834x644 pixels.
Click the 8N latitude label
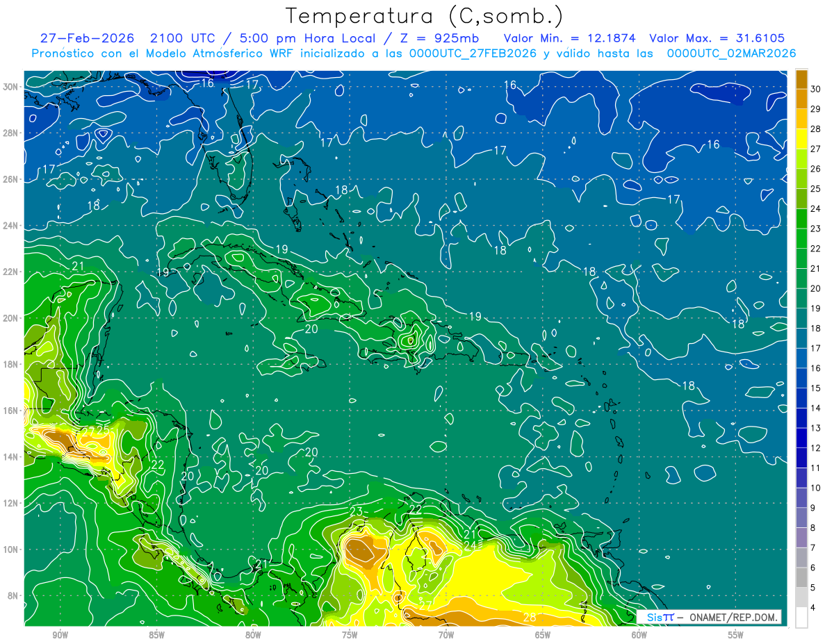pyautogui.click(x=14, y=595)
